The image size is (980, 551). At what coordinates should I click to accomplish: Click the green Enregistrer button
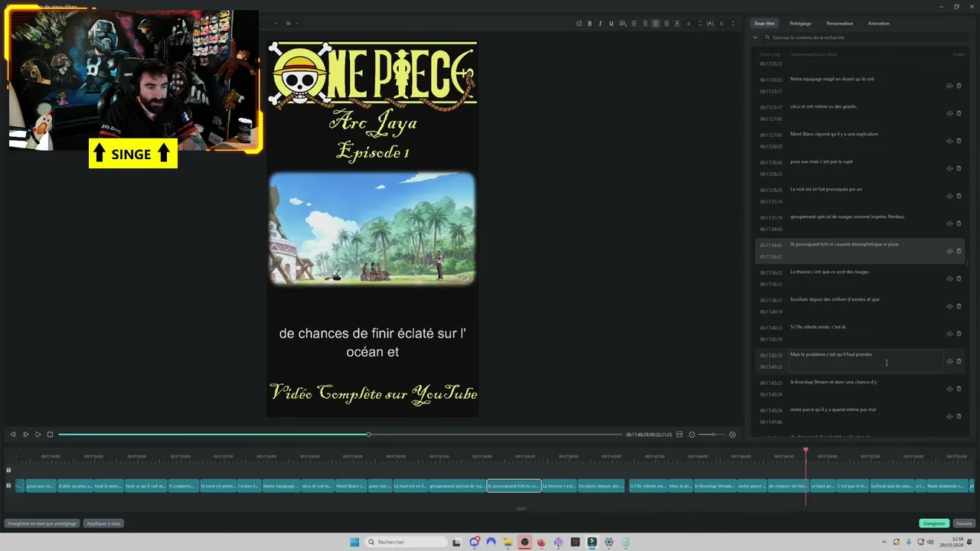click(x=934, y=523)
